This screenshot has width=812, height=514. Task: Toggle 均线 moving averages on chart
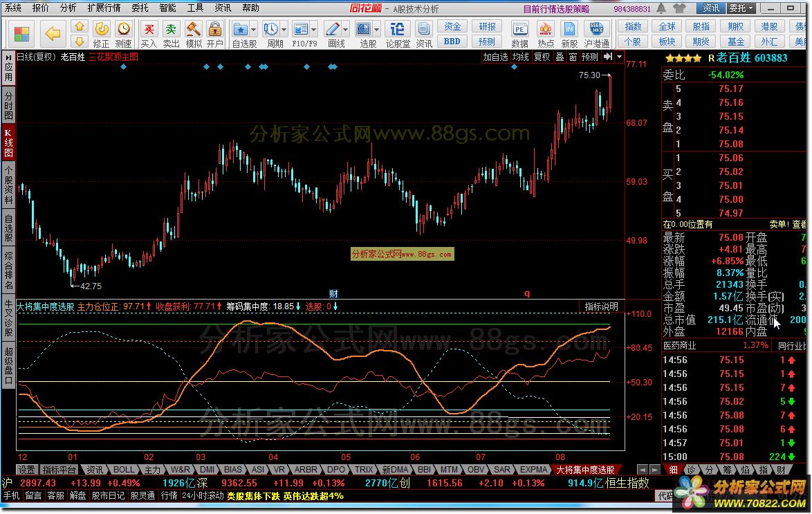click(520, 57)
